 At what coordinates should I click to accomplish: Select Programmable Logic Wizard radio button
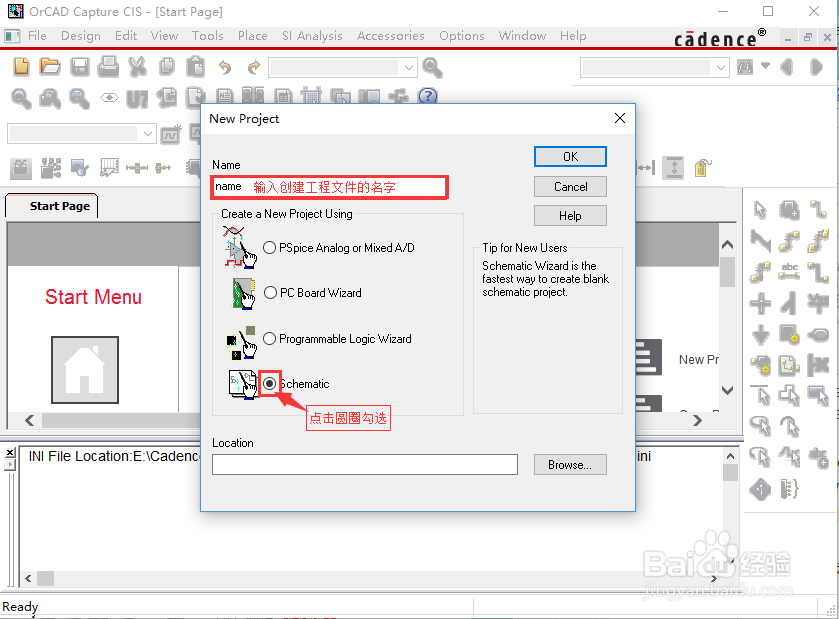click(270, 339)
